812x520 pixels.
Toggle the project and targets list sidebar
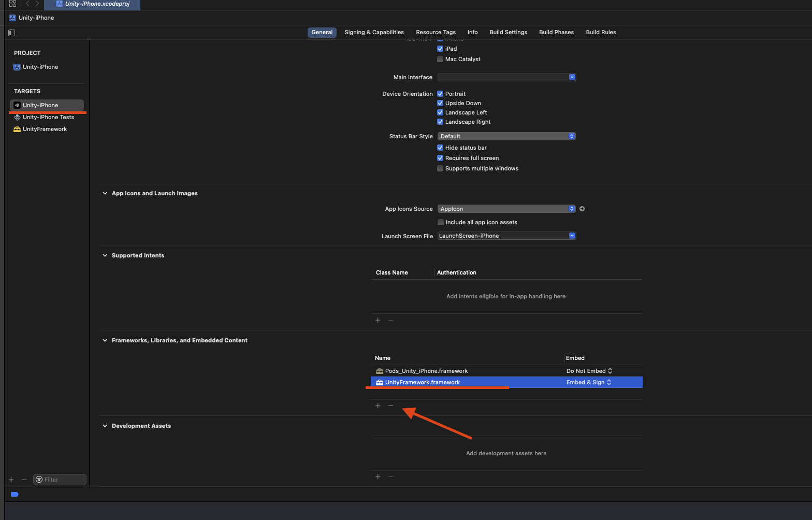point(12,33)
